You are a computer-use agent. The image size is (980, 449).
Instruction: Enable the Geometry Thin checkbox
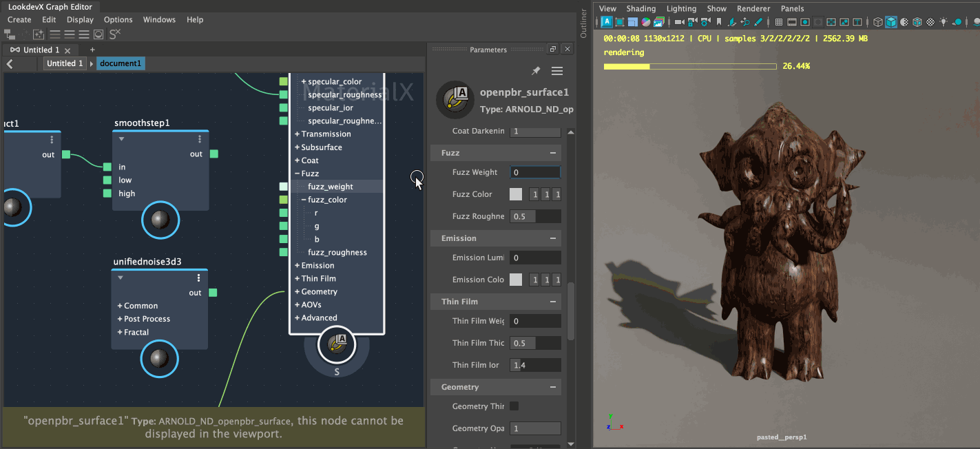513,406
